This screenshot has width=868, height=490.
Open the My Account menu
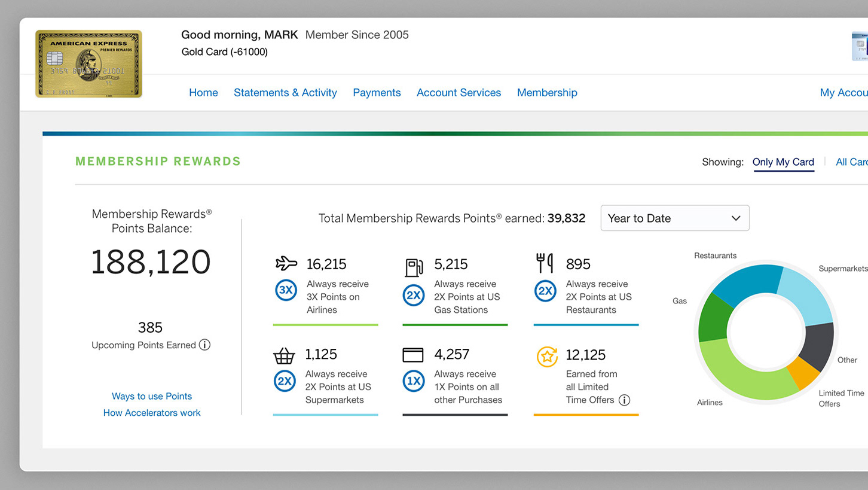click(x=844, y=93)
